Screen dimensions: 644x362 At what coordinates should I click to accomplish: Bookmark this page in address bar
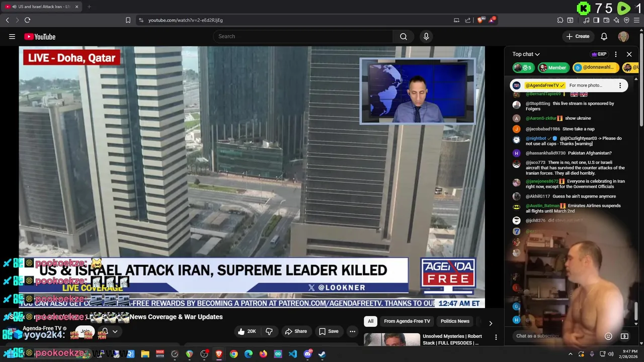point(128,20)
